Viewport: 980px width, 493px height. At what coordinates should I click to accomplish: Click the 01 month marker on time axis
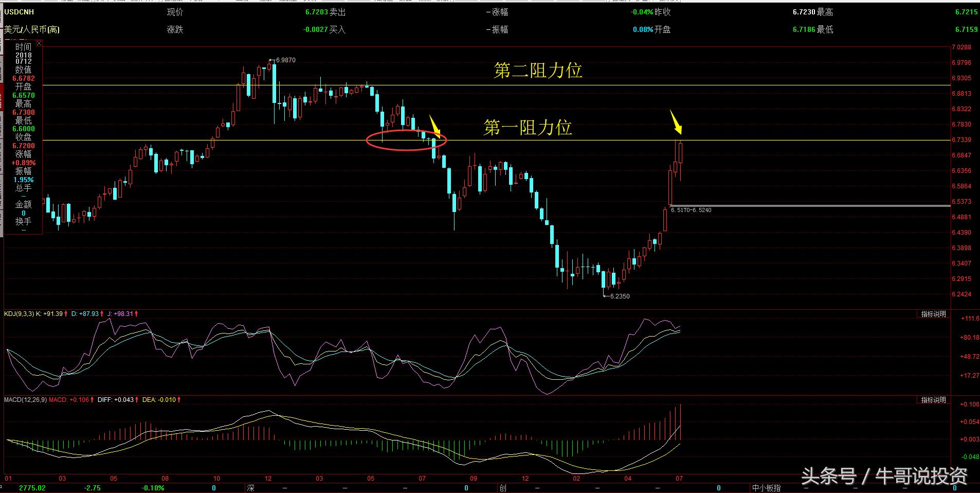pyautogui.click(x=8, y=479)
